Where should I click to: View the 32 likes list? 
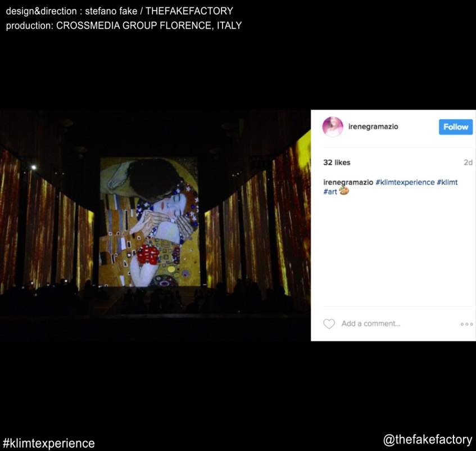point(337,163)
